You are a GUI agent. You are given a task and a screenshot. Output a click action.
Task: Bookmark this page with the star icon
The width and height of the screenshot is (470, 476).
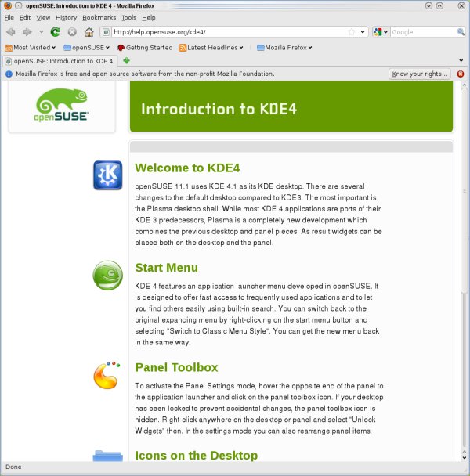pyautogui.click(x=352, y=32)
